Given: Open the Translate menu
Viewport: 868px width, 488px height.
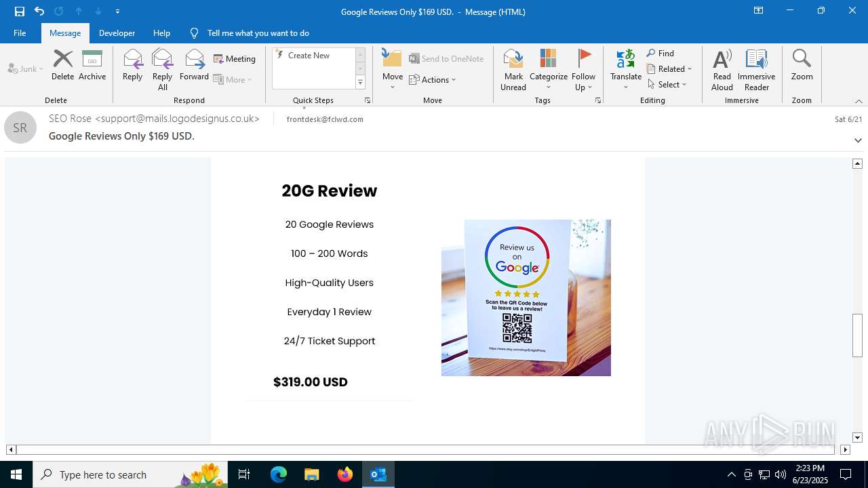Looking at the screenshot, I should [626, 70].
